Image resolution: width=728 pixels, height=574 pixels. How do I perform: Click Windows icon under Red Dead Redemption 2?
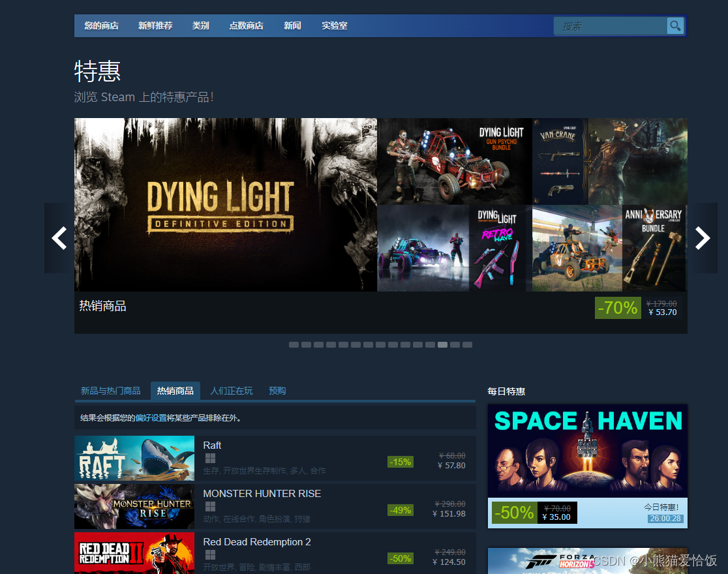(x=210, y=555)
